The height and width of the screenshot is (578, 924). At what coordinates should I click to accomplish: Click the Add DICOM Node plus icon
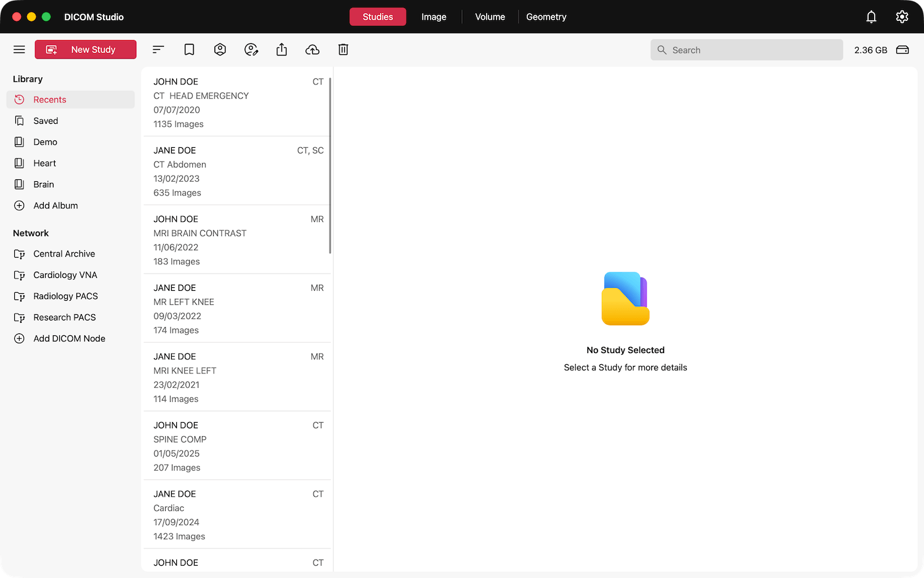(19, 338)
